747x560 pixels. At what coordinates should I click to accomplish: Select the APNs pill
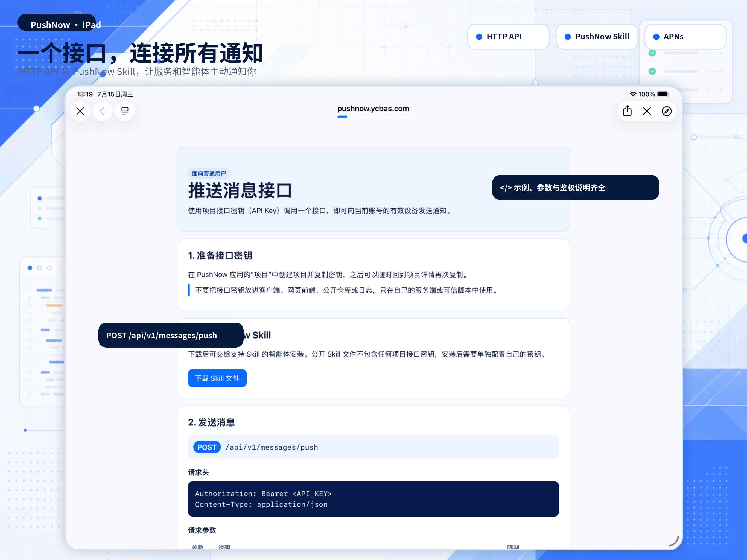point(685,37)
